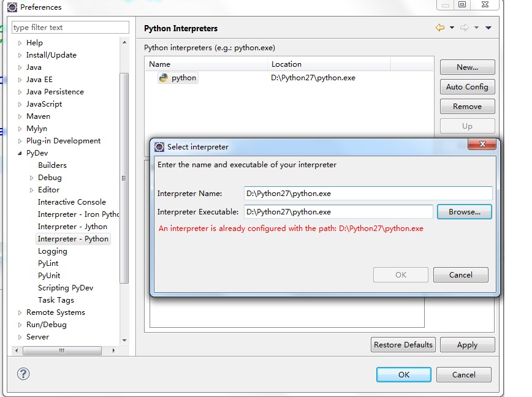Click the type filter text field
The height and width of the screenshot is (397, 532).
coord(70,27)
